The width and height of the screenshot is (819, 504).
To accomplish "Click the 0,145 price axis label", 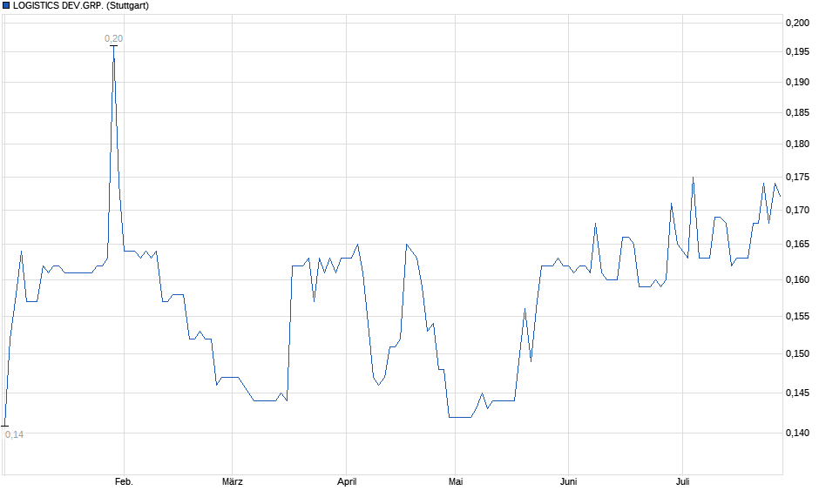I will [x=797, y=393].
